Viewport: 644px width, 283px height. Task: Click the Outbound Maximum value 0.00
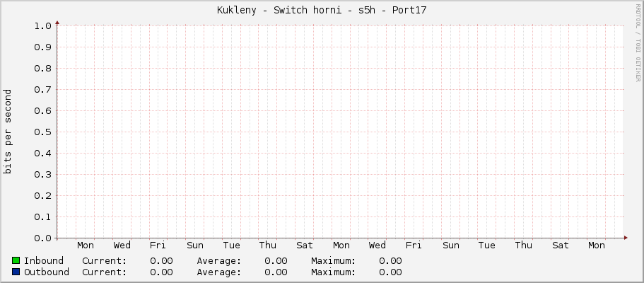(391, 272)
